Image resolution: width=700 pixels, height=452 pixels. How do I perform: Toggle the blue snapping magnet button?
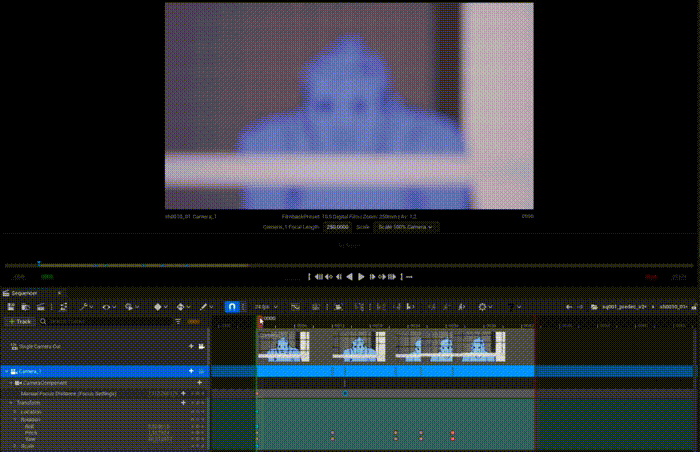[x=232, y=307]
